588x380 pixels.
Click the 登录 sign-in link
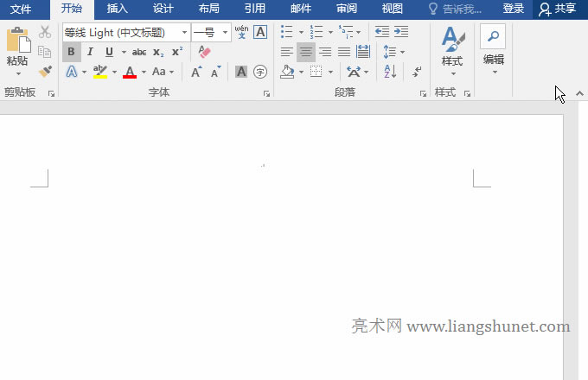click(x=514, y=9)
